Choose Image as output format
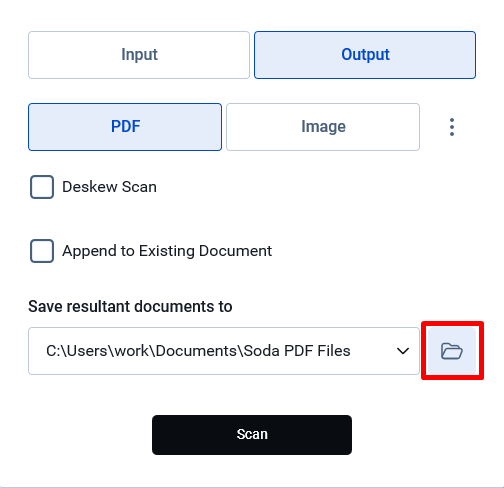Image resolution: width=504 pixels, height=488 pixels. [323, 127]
